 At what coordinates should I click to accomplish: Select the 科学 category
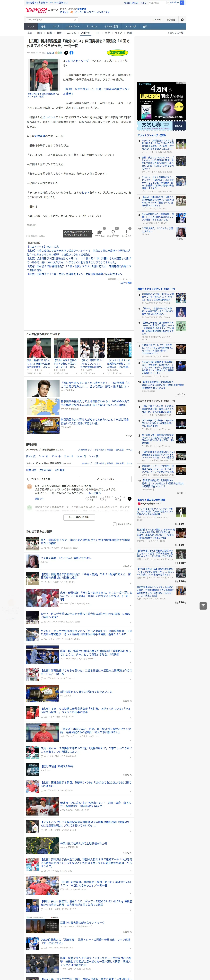coord(107,33)
